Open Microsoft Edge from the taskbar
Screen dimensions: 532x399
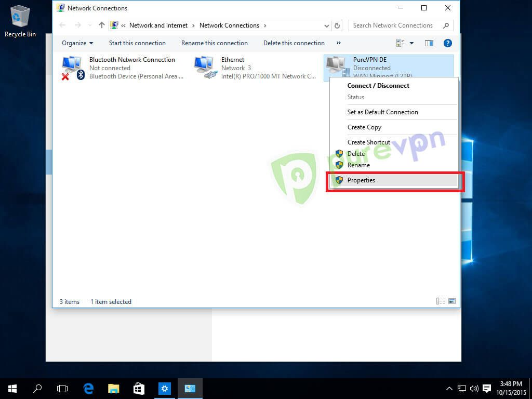click(x=88, y=388)
